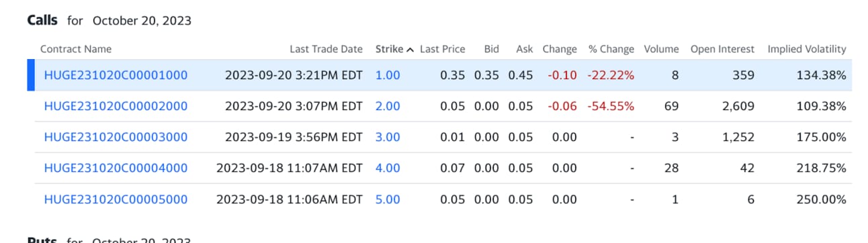This screenshot has height=243, width=868.
Task: Sort table by % Change header
Action: coord(611,49)
